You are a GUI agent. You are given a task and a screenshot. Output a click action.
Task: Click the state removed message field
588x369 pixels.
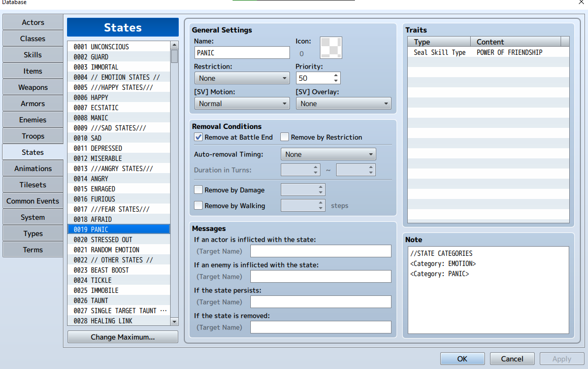pos(320,327)
